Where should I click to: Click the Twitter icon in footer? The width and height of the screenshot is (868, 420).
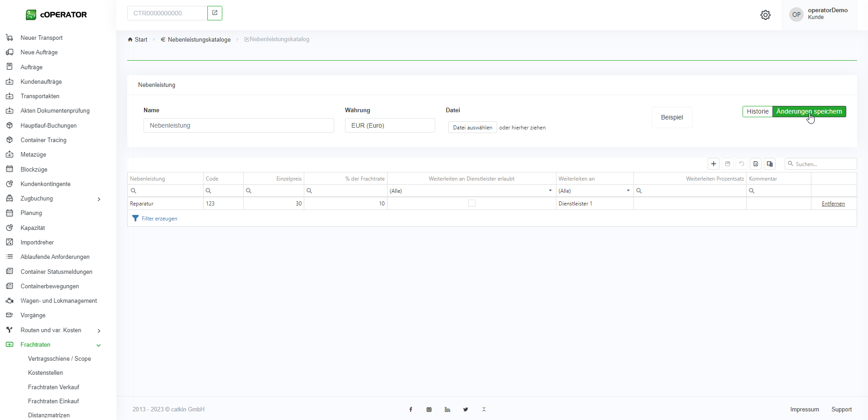(x=465, y=410)
